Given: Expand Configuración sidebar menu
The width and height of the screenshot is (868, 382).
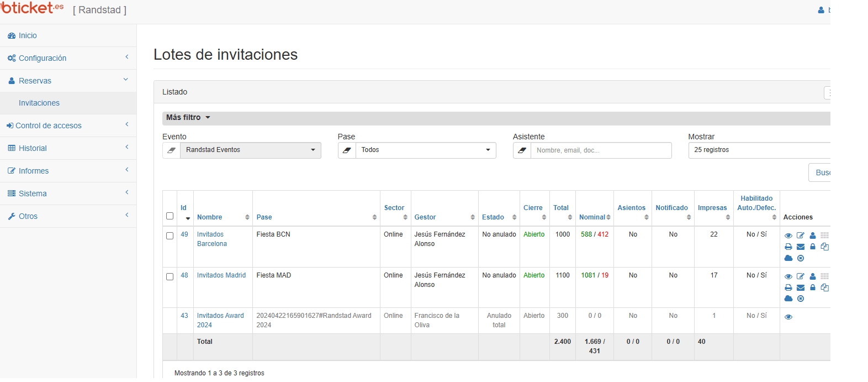Looking at the screenshot, I should click(68, 58).
